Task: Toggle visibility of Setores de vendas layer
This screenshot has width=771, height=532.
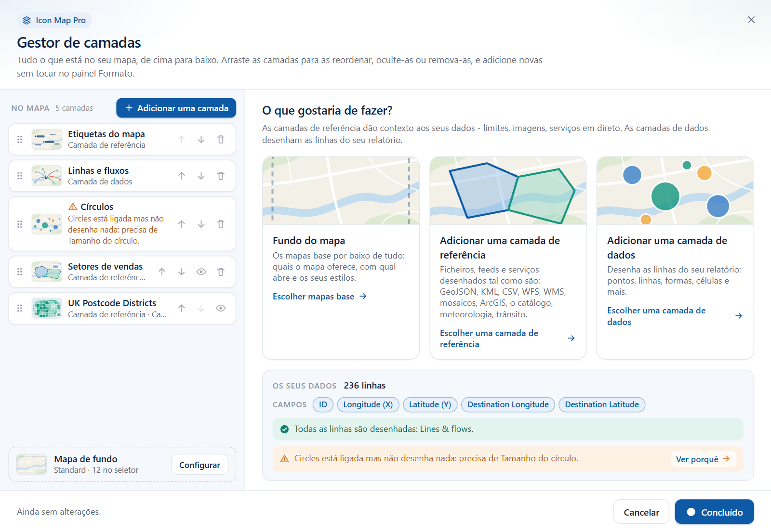Action: coord(201,272)
